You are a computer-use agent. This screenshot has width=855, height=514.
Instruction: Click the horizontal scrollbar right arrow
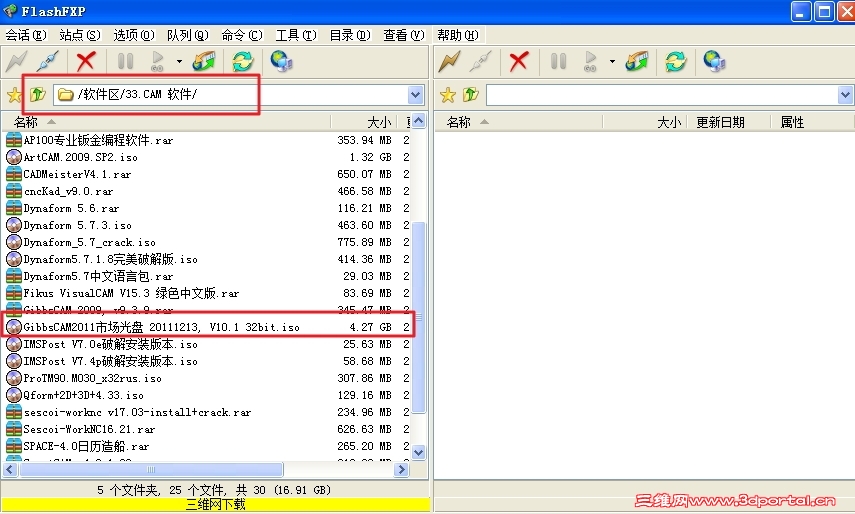(401, 469)
